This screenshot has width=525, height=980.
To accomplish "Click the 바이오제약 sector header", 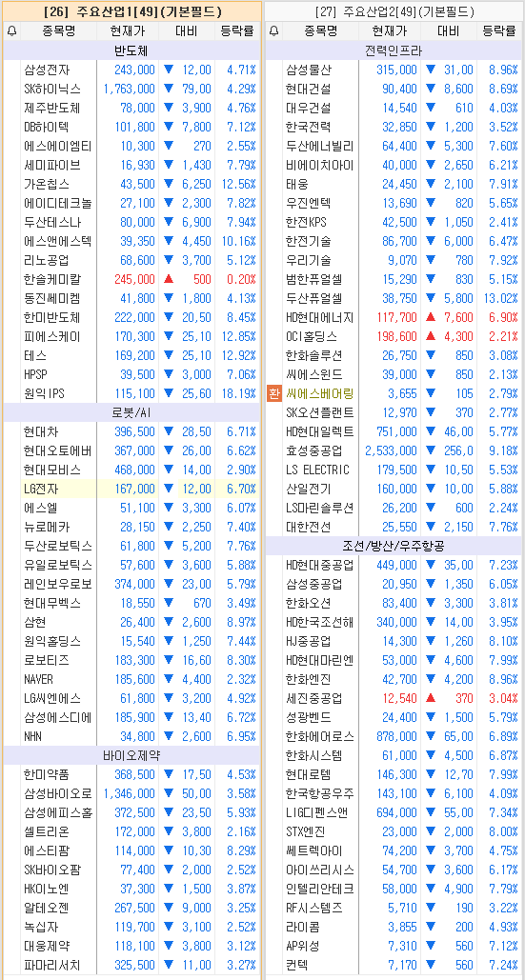I will 131,755.
